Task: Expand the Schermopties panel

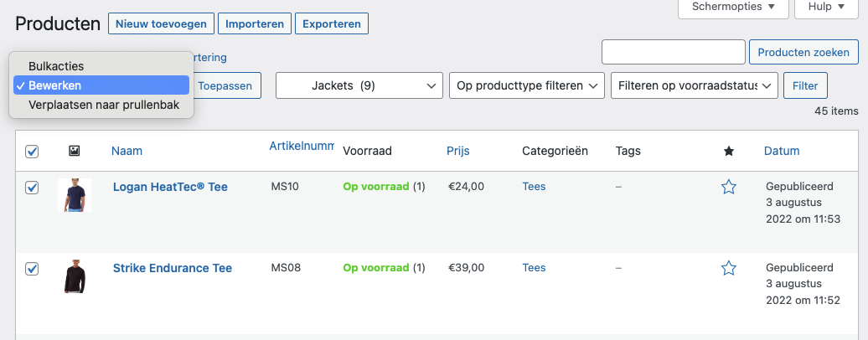Action: pos(733,8)
